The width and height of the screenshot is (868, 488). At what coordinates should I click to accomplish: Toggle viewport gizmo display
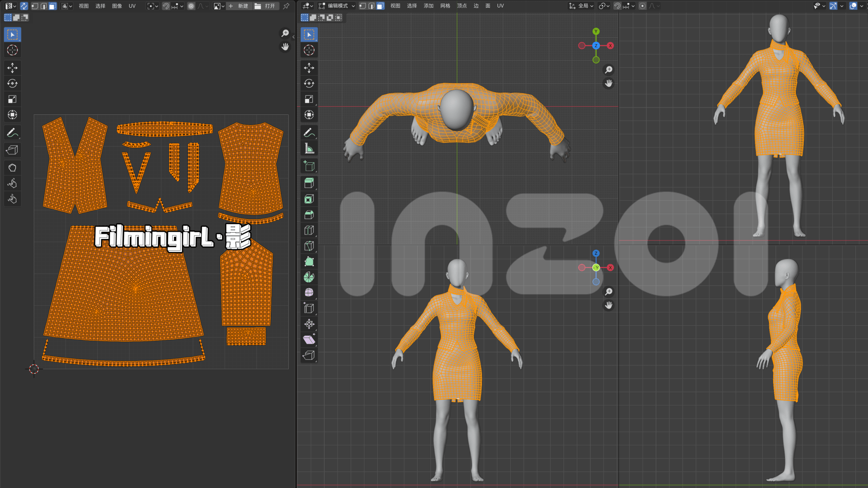[833, 6]
